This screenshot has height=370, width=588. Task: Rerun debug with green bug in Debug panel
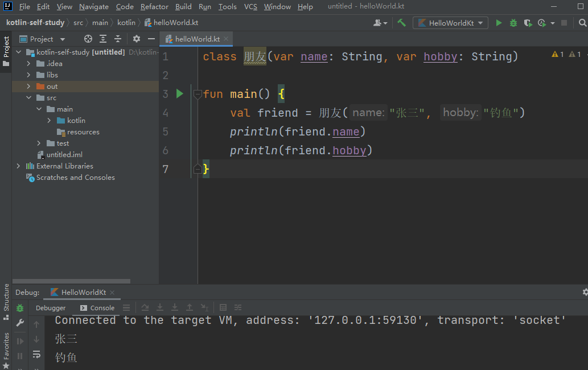20,308
